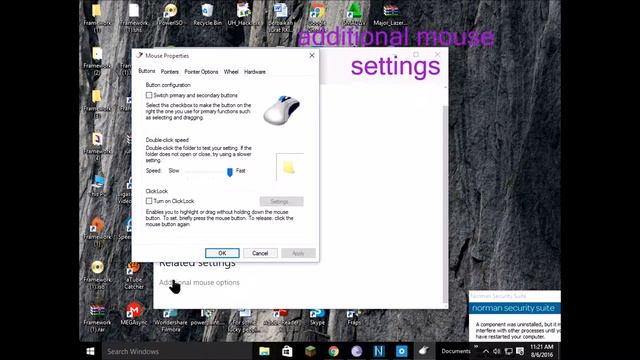Tick the Turn on ClickLock checkbox
The image size is (640, 360).
149,201
